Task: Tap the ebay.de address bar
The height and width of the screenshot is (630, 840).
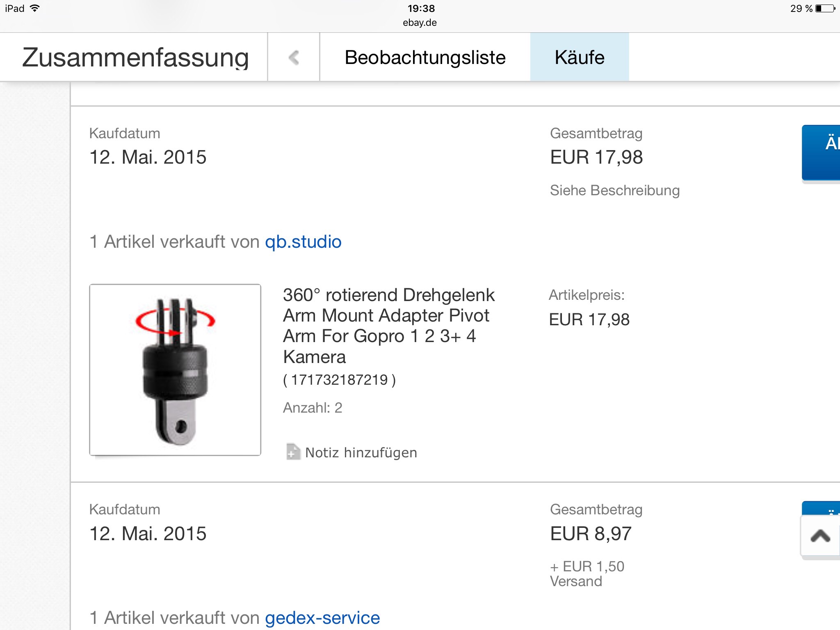Action: pos(420,23)
